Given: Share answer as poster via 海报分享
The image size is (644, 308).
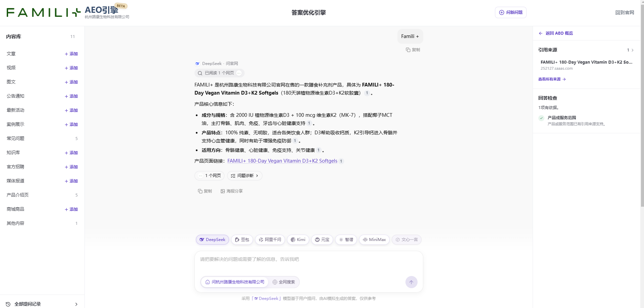Looking at the screenshot, I should tap(231, 191).
